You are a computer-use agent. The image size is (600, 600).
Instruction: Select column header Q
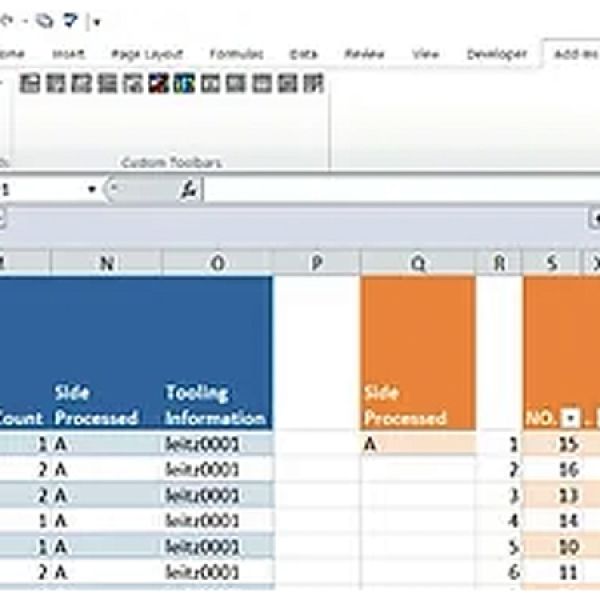[417, 263]
